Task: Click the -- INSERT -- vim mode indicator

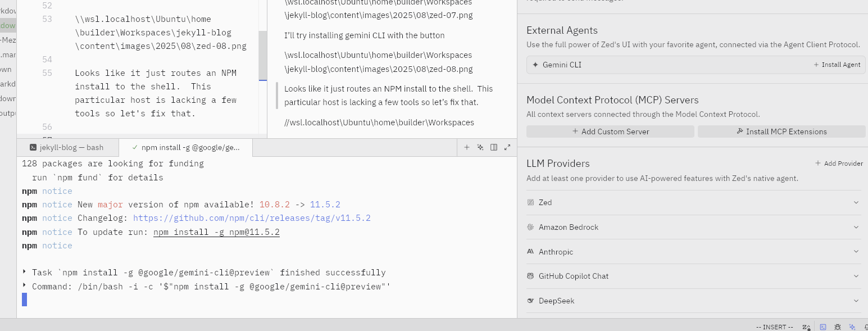Action: (775, 327)
